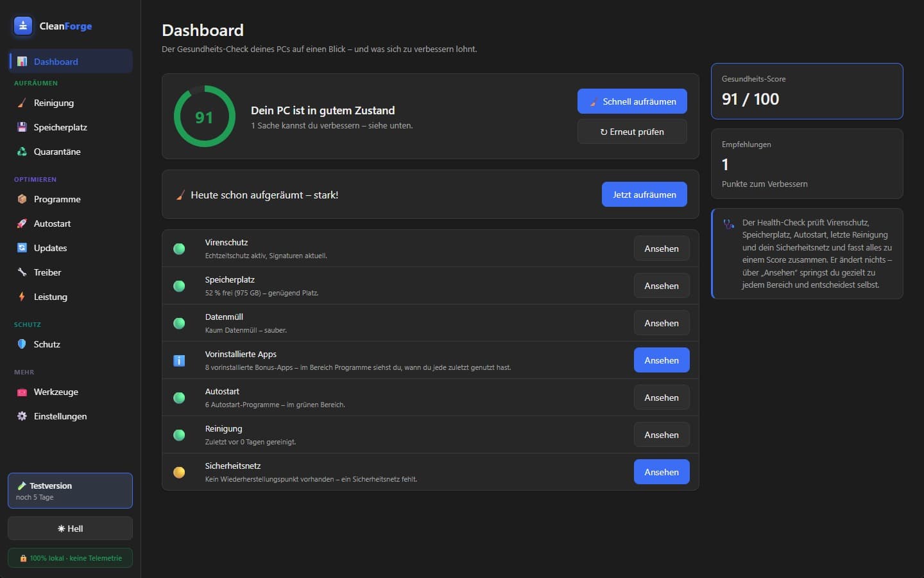
Task: Click the stethoscope icon in Health-Check info box
Action: tap(729, 224)
